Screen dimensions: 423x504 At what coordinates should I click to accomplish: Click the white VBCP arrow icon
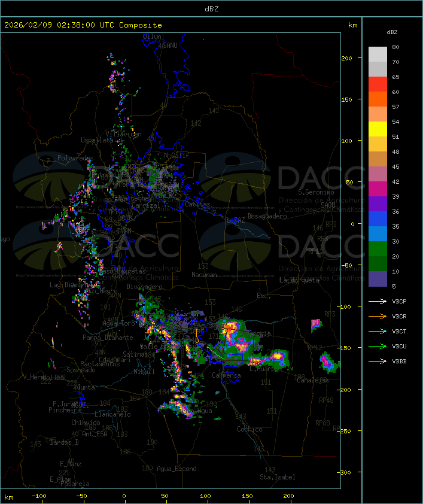pyautogui.click(x=378, y=301)
